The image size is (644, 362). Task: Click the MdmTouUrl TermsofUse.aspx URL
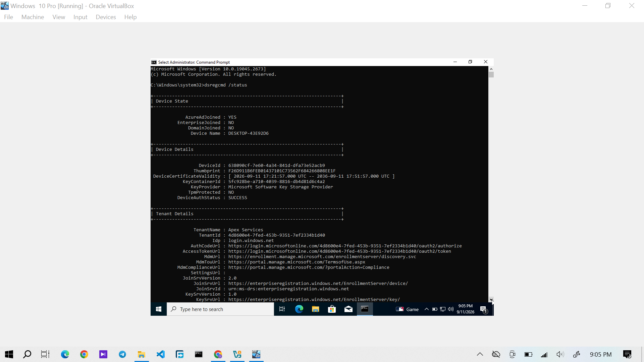click(x=297, y=262)
